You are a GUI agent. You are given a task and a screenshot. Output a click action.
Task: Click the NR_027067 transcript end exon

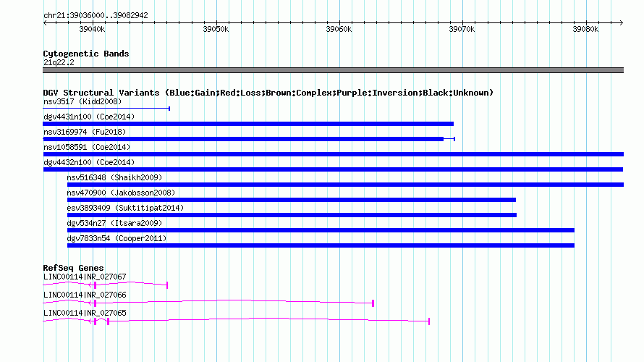(167, 285)
